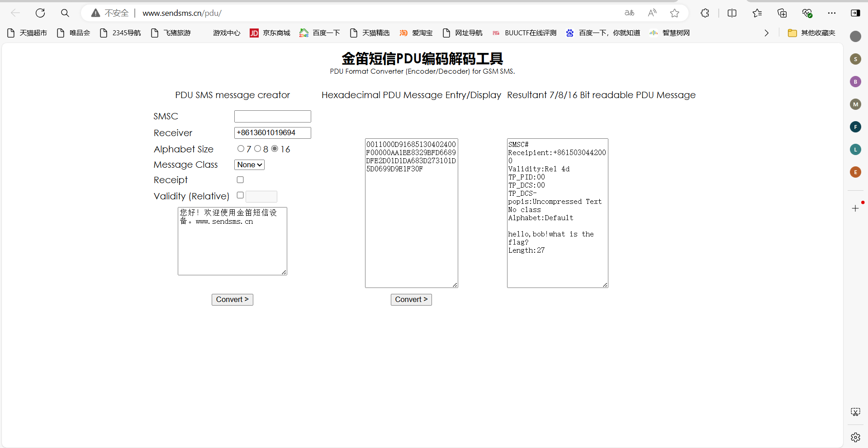Click the search magnifier icon in toolbar
The height and width of the screenshot is (448, 868).
pyautogui.click(x=65, y=13)
